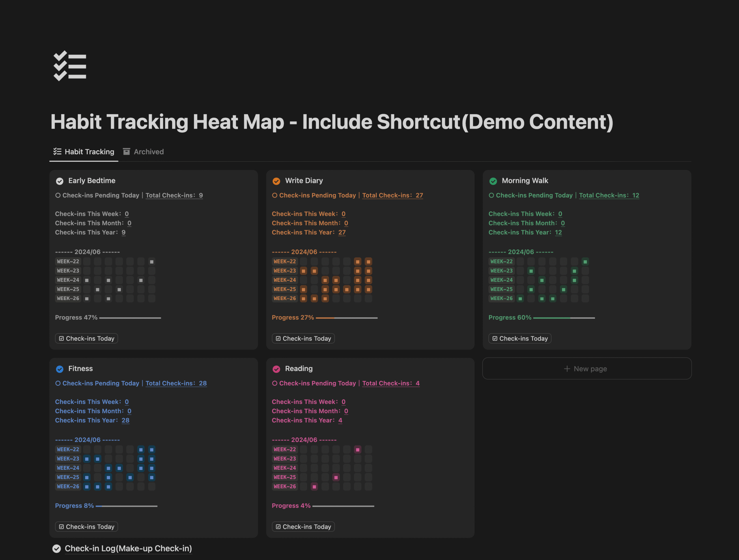Click Total Check-ins: 27 in Write Diary
This screenshot has width=739, height=560.
point(393,195)
